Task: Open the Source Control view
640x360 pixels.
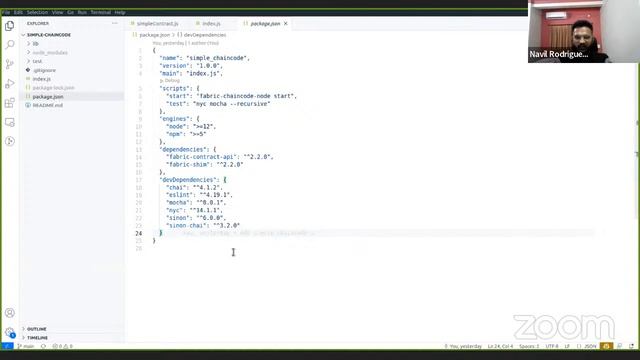Action: pyautogui.click(x=10, y=64)
